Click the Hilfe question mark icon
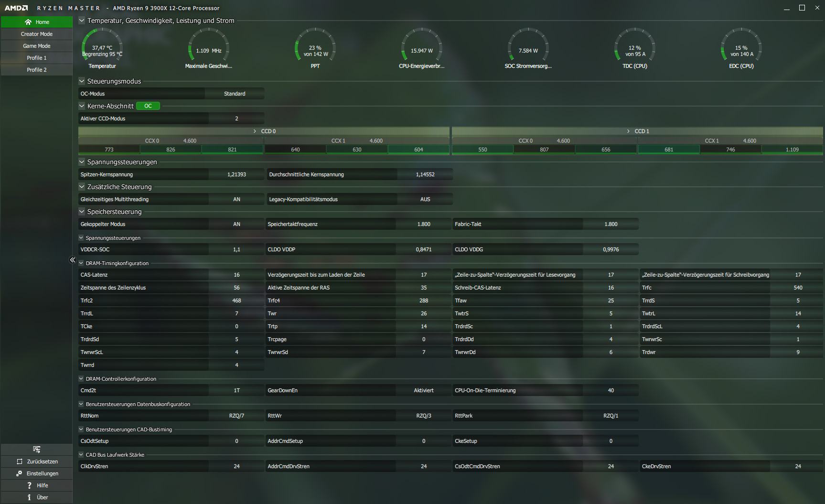The height and width of the screenshot is (504, 825). click(x=29, y=485)
